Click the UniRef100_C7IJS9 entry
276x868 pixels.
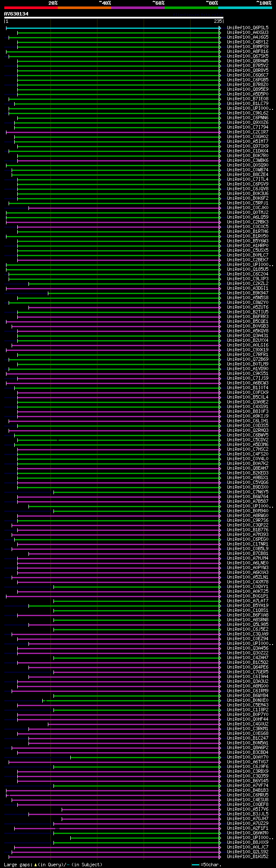248,378
